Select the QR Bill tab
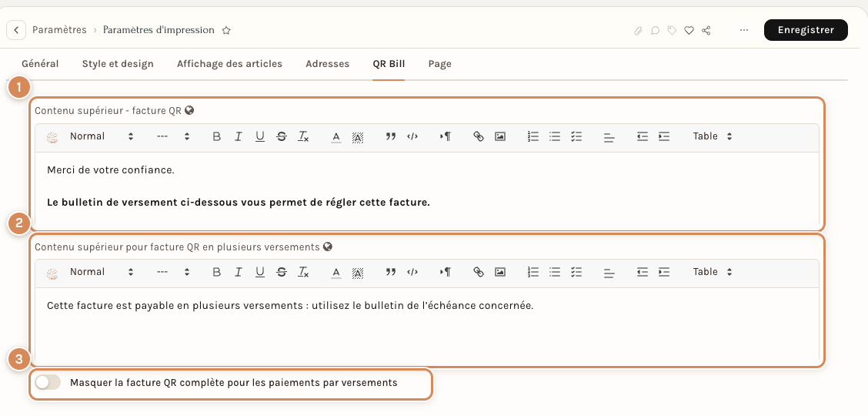868x416 pixels. [x=389, y=64]
